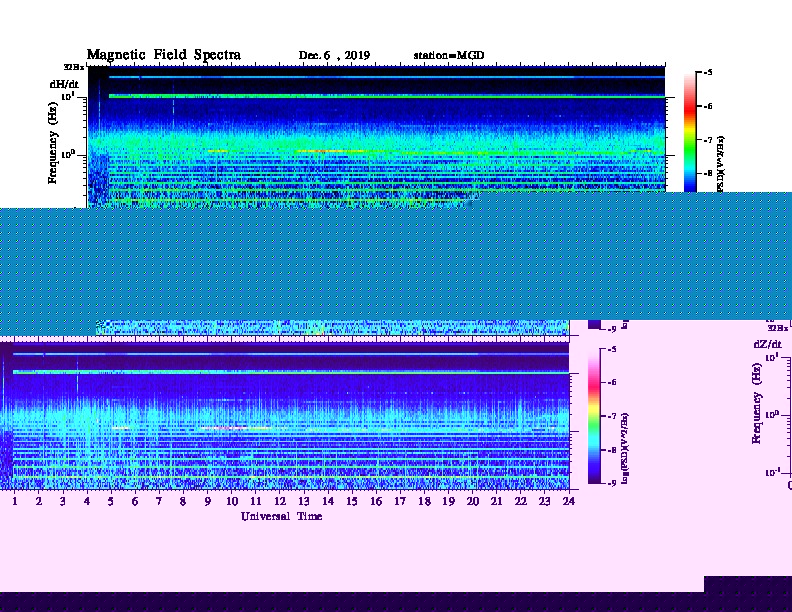Click the "Universal Time" axis title
This screenshot has width=792, height=612.
[x=281, y=516]
